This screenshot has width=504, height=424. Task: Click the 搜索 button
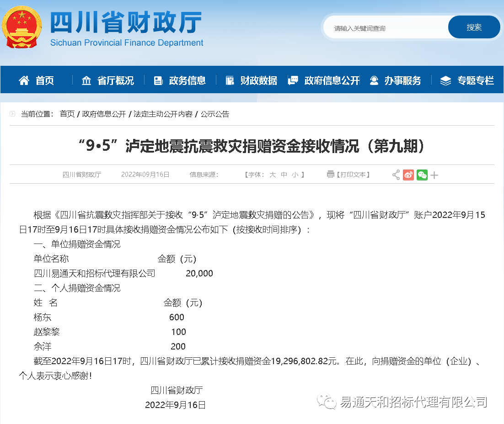tap(474, 27)
